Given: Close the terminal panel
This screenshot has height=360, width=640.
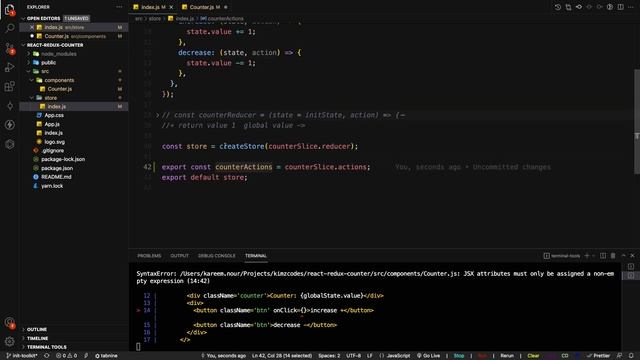Looking at the screenshot, I should [x=632, y=256].
